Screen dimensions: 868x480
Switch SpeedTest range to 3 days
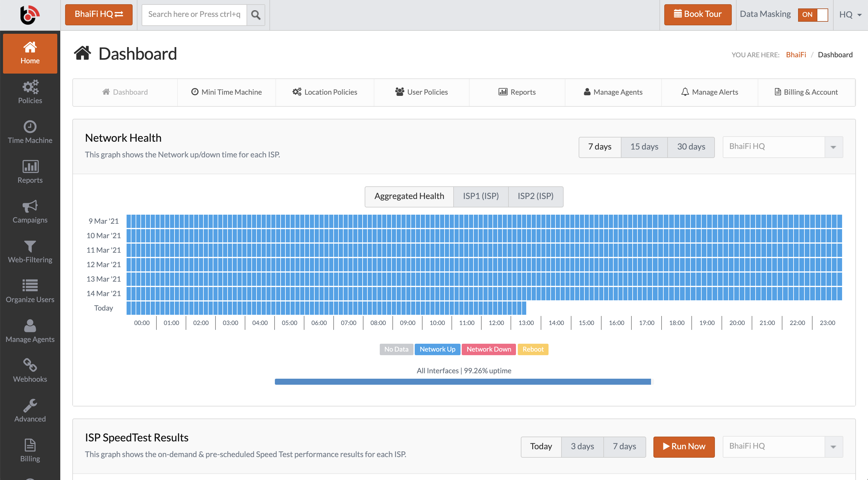pyautogui.click(x=582, y=446)
